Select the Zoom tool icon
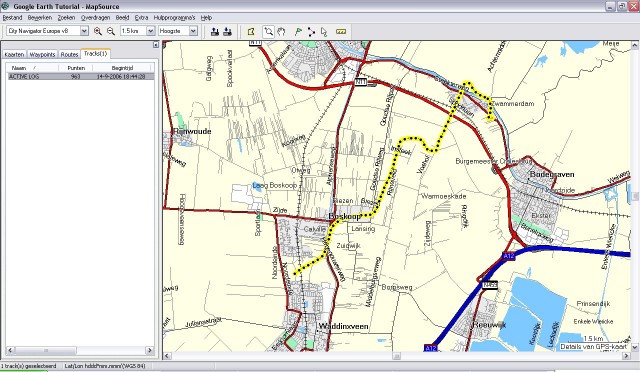The width and height of the screenshot is (640, 372). (268, 31)
